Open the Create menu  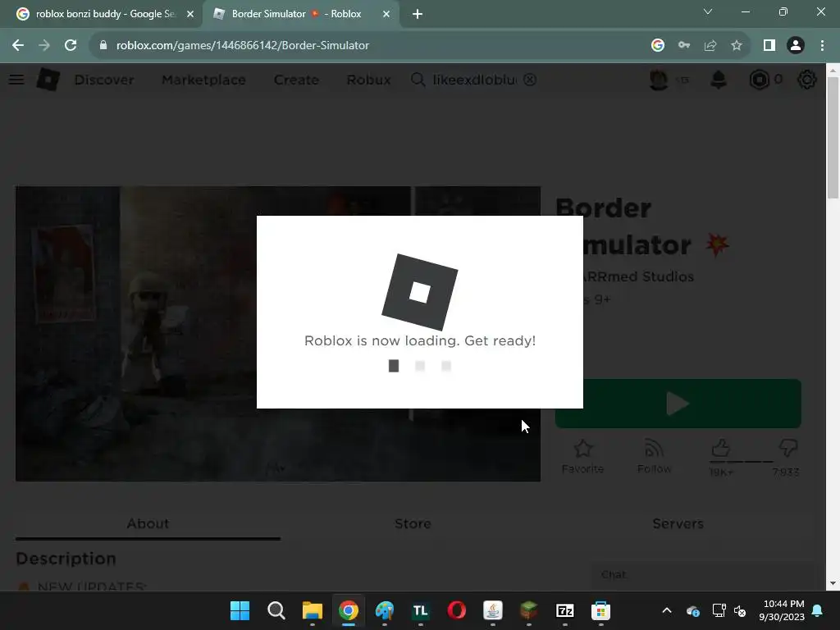(296, 80)
